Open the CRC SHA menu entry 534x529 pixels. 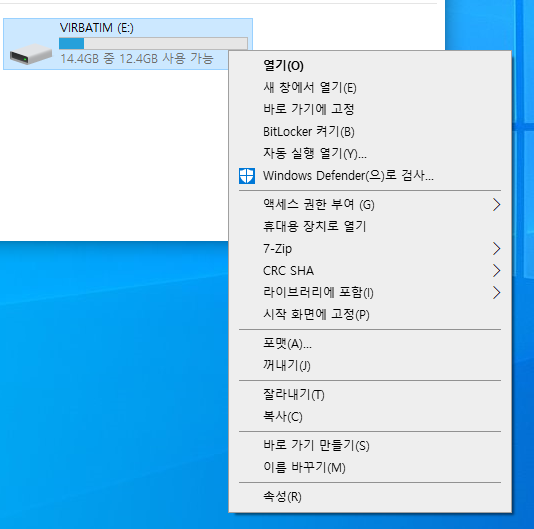tap(370, 271)
